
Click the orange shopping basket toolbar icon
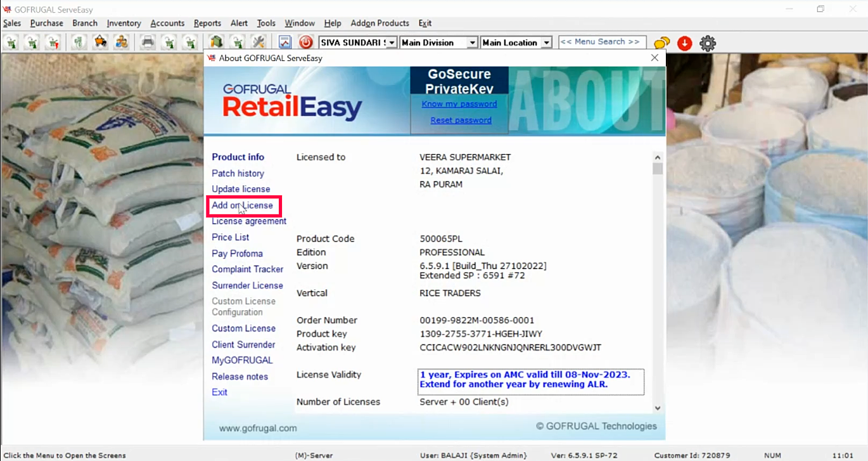(100, 42)
